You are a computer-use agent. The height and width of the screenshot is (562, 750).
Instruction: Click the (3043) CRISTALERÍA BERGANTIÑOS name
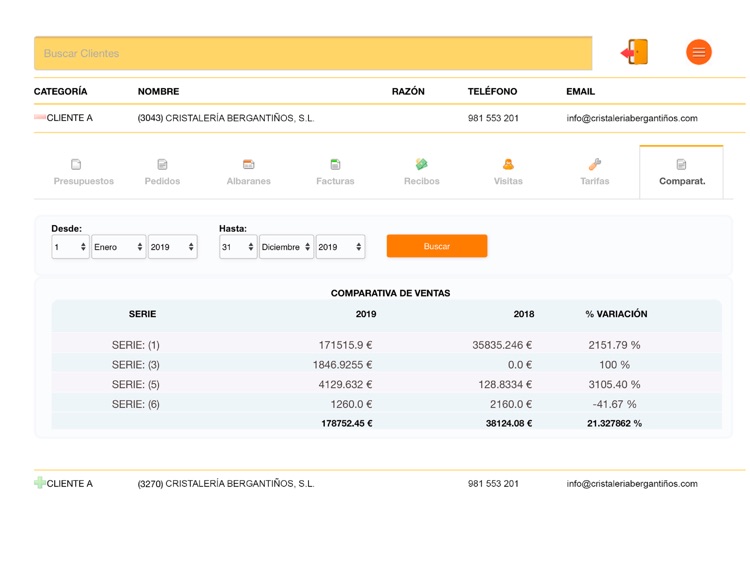pos(226,118)
